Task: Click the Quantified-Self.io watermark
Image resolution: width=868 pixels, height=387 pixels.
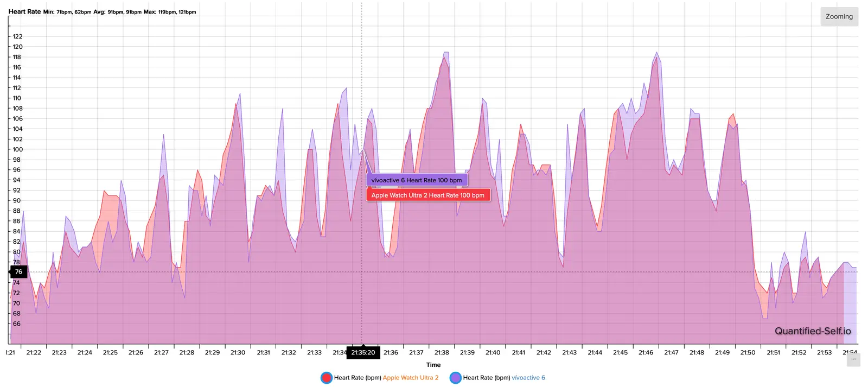Action: pos(812,331)
